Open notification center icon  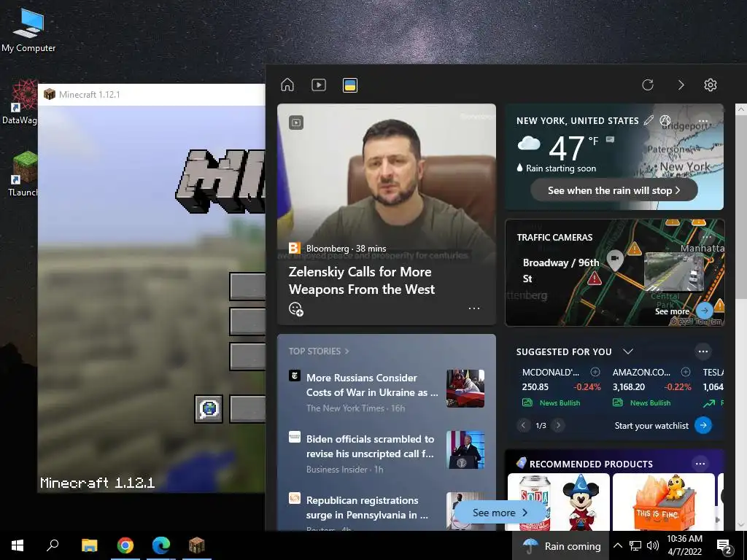pyautogui.click(x=724, y=546)
